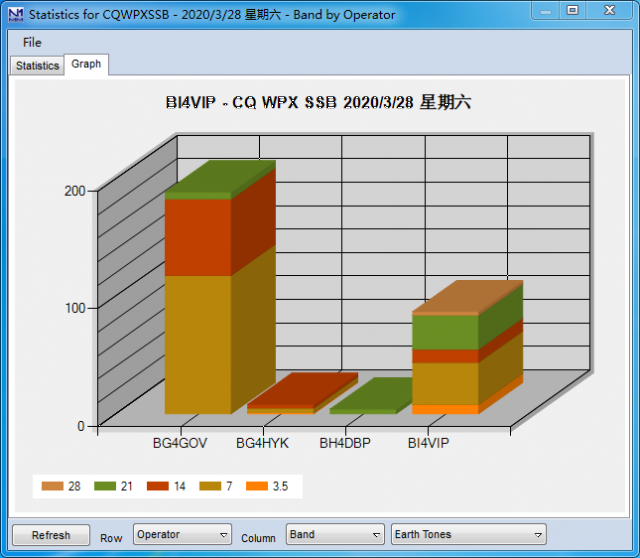Click the 21 band green legend swatch

[105, 486]
